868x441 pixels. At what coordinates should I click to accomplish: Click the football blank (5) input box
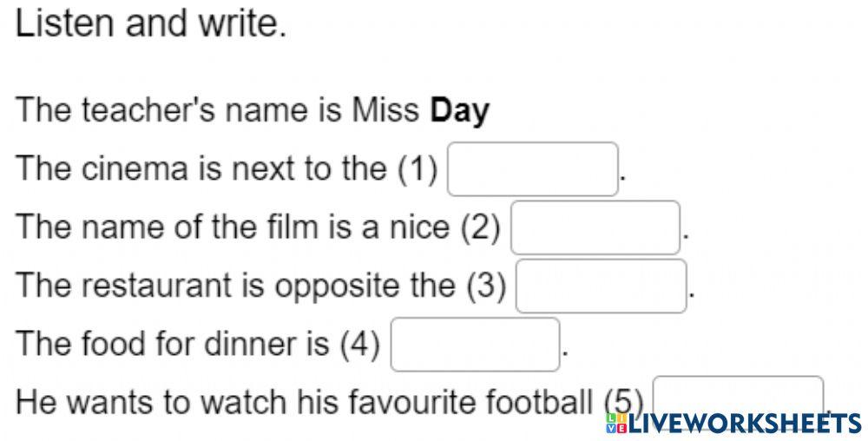coord(738,392)
